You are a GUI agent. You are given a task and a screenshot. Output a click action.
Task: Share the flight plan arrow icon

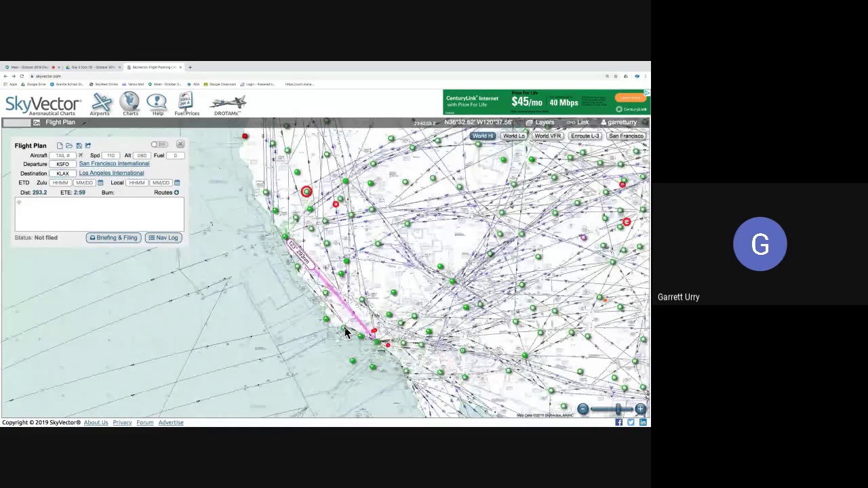tap(87, 145)
